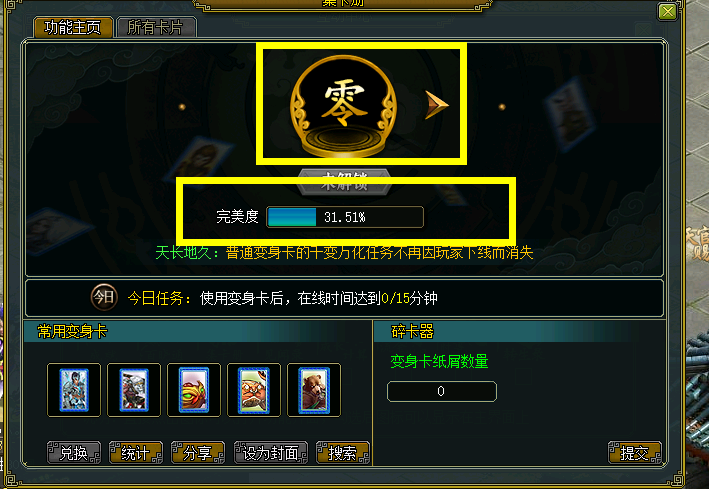Viewport: 709px width, 489px height.
Task: Click the 设为封面 set cover button
Action: coord(270,452)
